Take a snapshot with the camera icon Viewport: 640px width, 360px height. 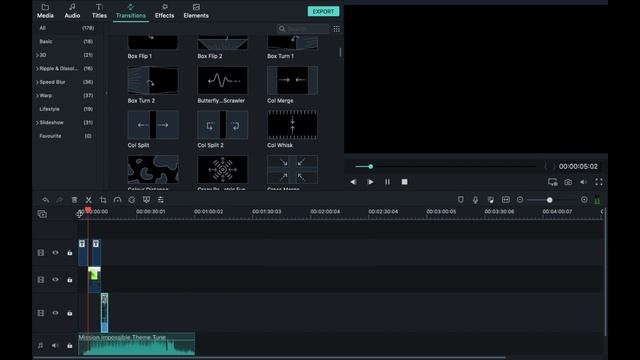click(568, 182)
